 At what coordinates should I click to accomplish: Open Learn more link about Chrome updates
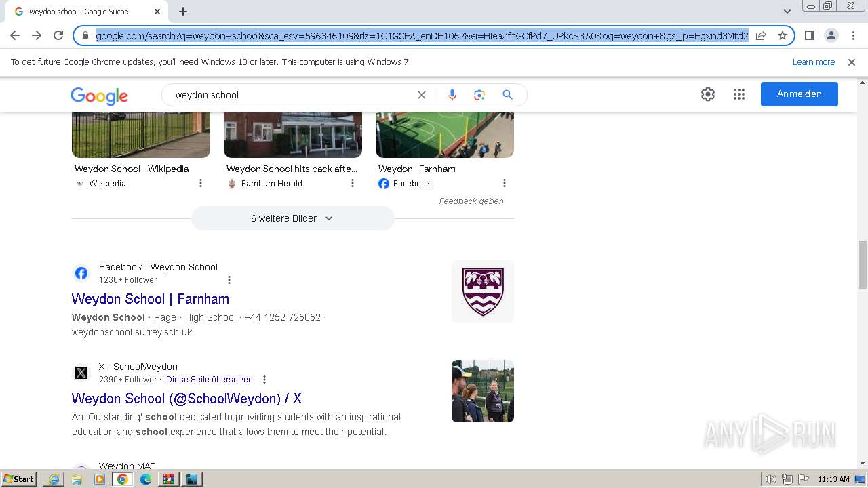pos(814,62)
